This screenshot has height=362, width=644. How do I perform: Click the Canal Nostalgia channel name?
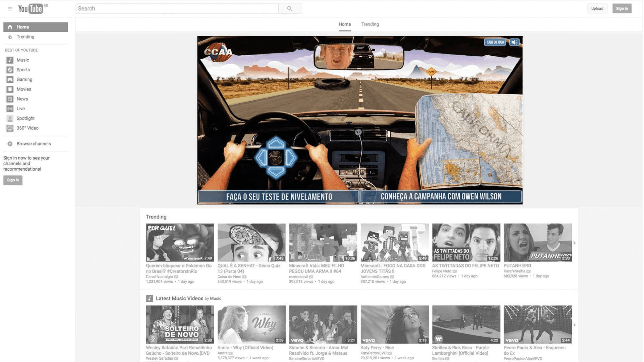pos(159,277)
